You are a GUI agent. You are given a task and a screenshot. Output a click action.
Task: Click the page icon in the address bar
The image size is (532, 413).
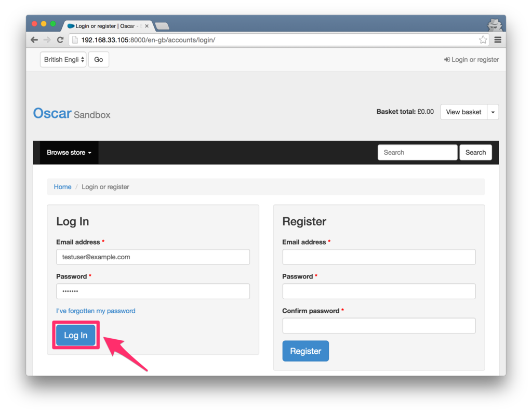[75, 40]
